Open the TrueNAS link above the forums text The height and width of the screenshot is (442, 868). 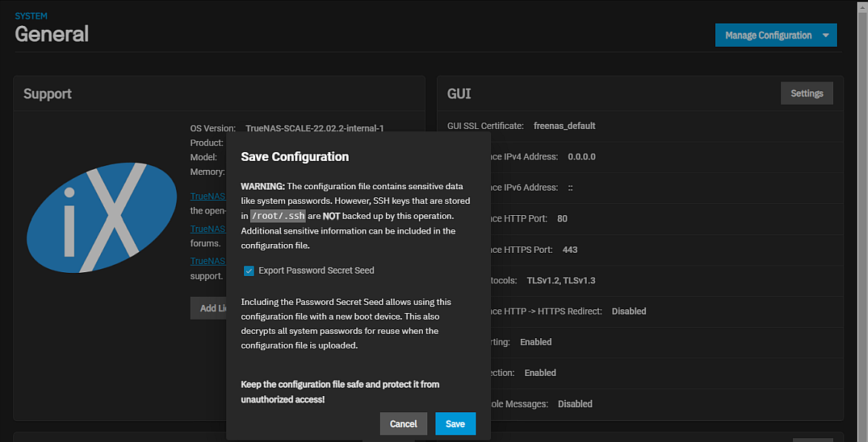pos(208,229)
